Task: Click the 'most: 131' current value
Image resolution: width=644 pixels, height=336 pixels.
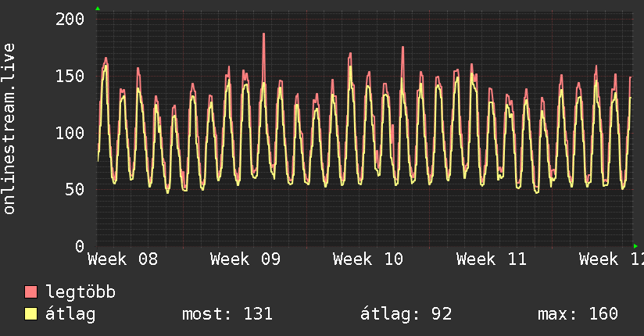Action: 227,314
